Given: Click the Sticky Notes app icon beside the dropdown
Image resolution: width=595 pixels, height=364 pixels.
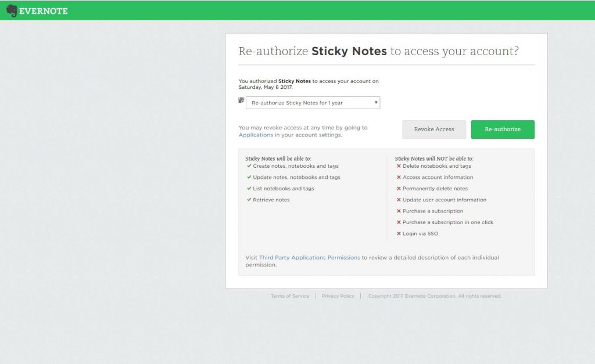Looking at the screenshot, I should tap(241, 100).
